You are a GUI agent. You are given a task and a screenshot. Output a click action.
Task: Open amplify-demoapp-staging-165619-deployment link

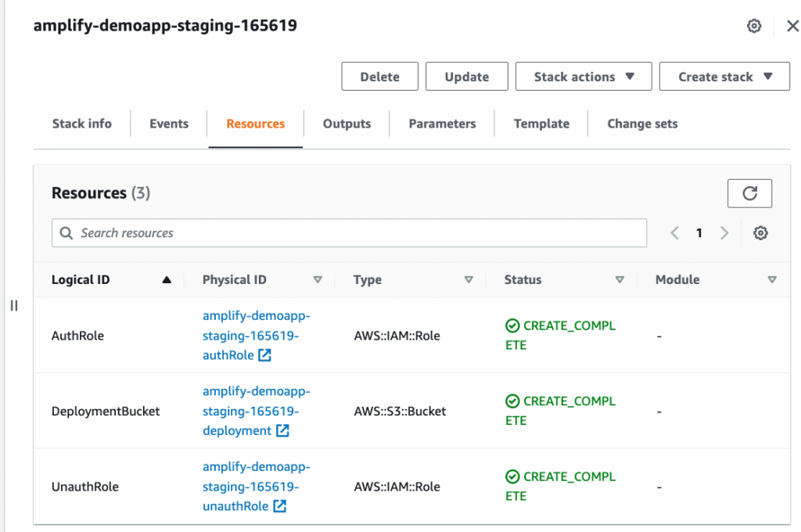pos(256,411)
